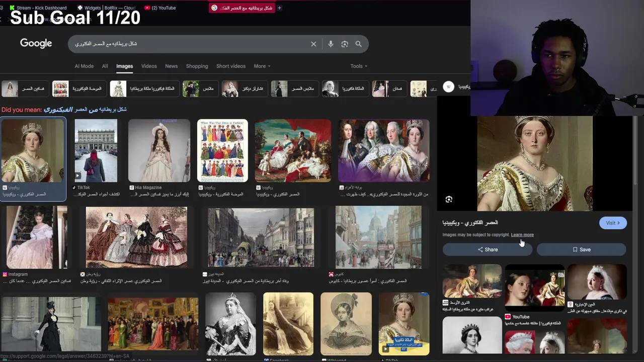The height and width of the screenshot is (362, 644).
Task: Click the Wikipedia W circle icon in chip row
Action: pyautogui.click(x=448, y=87)
